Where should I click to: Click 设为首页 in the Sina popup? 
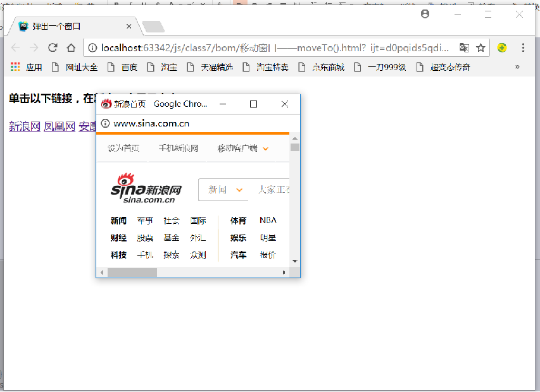[x=123, y=148]
